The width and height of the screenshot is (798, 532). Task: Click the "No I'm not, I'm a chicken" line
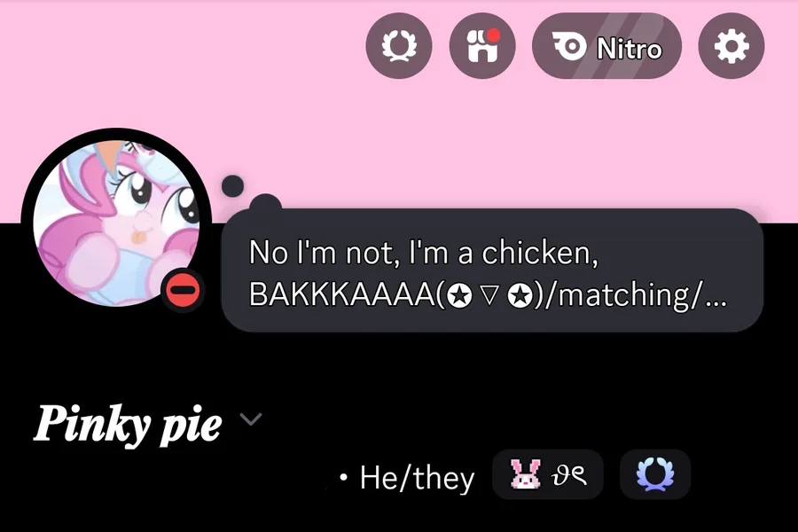(x=424, y=252)
